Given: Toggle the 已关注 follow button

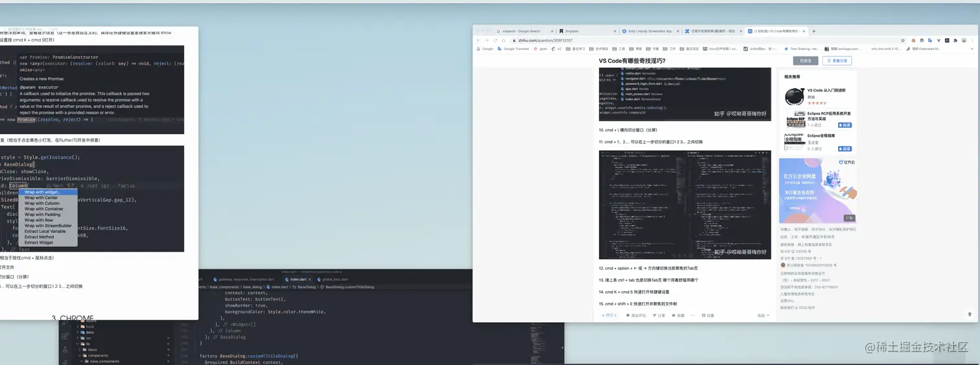Looking at the screenshot, I should point(806,61).
